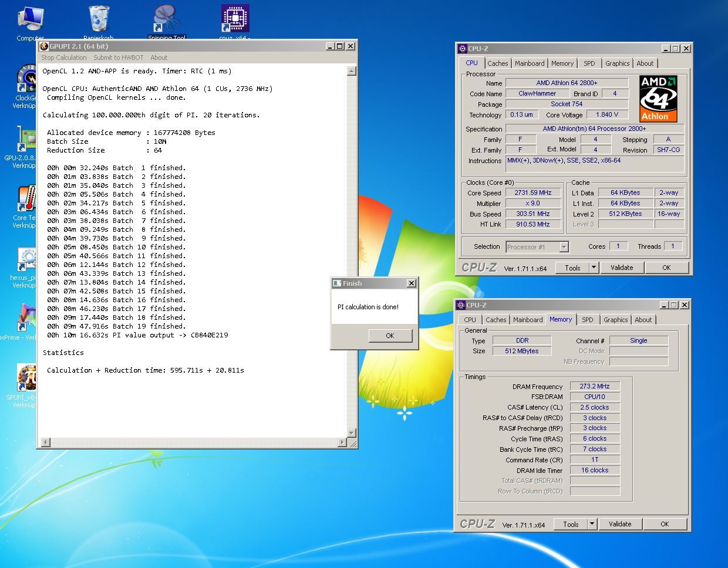Switch to About tab in lower CPU-Z
Image resolution: width=728 pixels, height=568 pixels.
(x=643, y=320)
